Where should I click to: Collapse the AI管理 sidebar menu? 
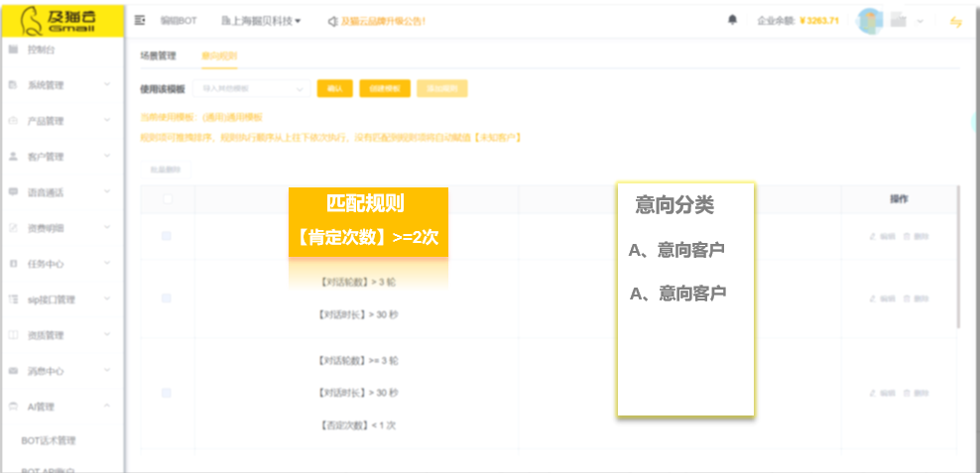pos(106,407)
